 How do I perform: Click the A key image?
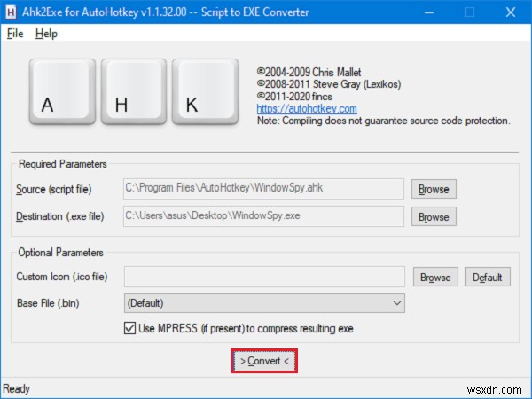pos(62,91)
